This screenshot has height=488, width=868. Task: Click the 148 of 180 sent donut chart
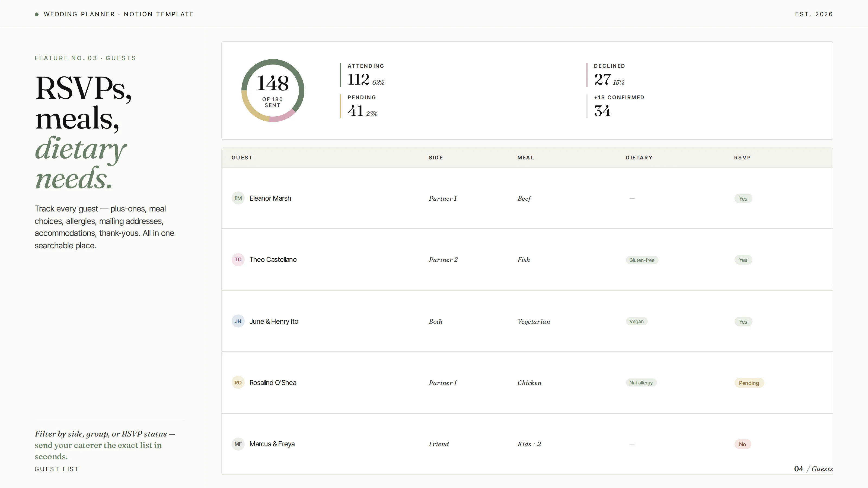273,91
